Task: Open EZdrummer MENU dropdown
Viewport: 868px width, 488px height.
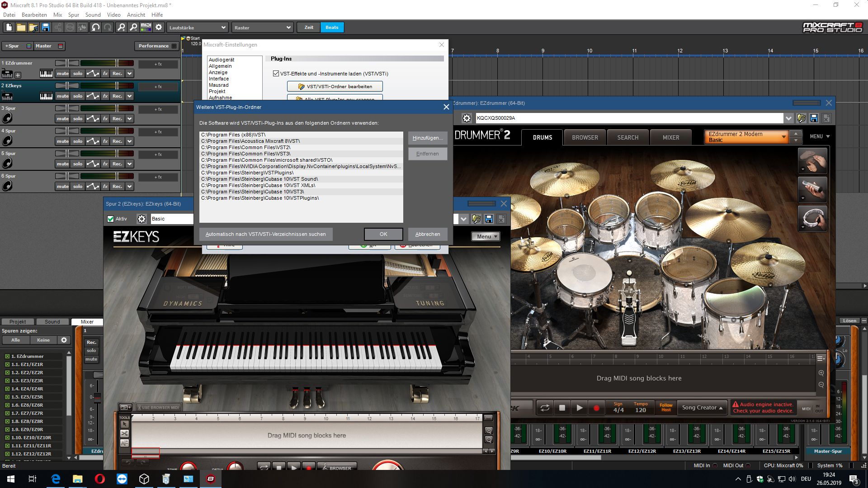Action: coord(820,136)
